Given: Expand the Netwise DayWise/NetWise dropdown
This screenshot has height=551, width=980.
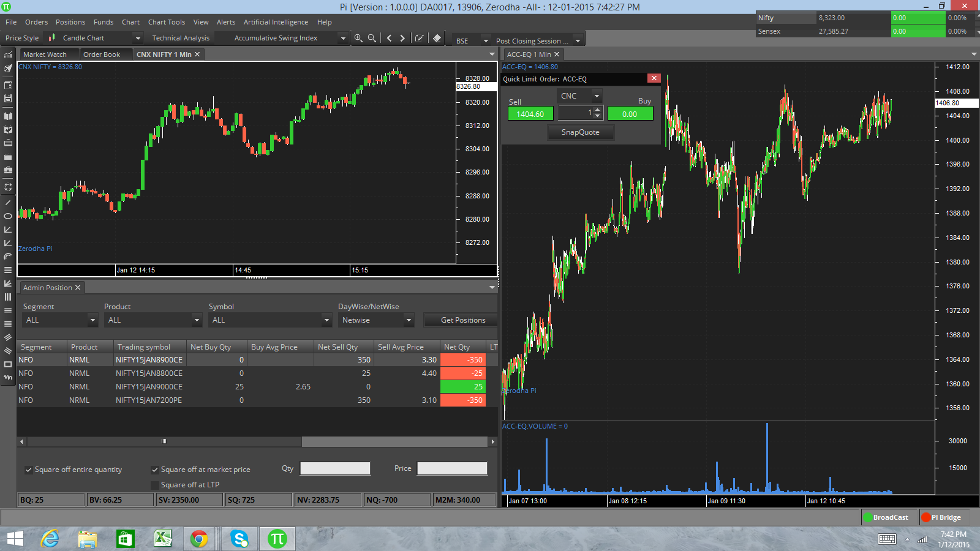Looking at the screenshot, I should (376, 320).
